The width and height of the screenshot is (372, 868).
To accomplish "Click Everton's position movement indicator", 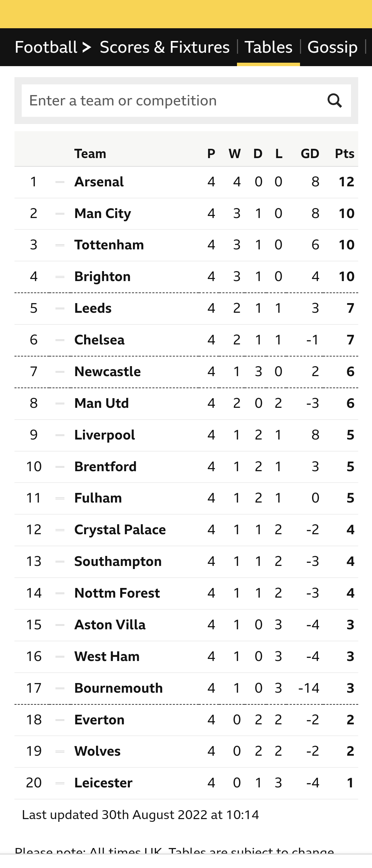I will coord(60,720).
